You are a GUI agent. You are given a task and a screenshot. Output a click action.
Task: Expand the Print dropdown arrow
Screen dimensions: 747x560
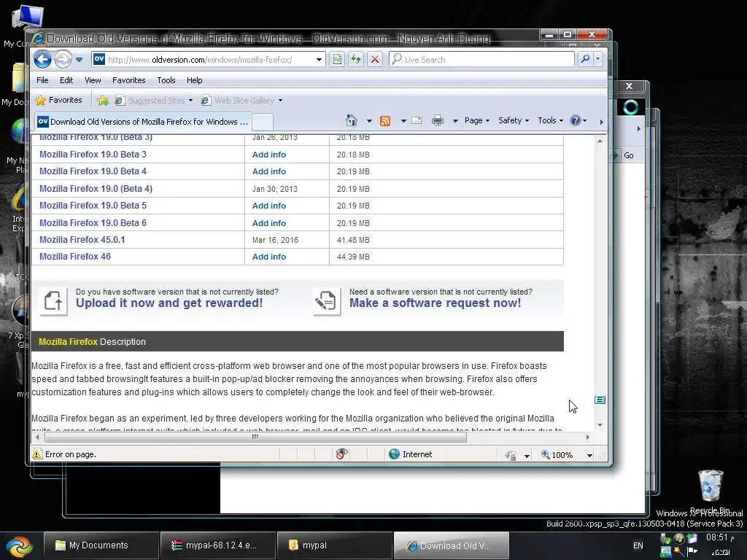click(455, 121)
